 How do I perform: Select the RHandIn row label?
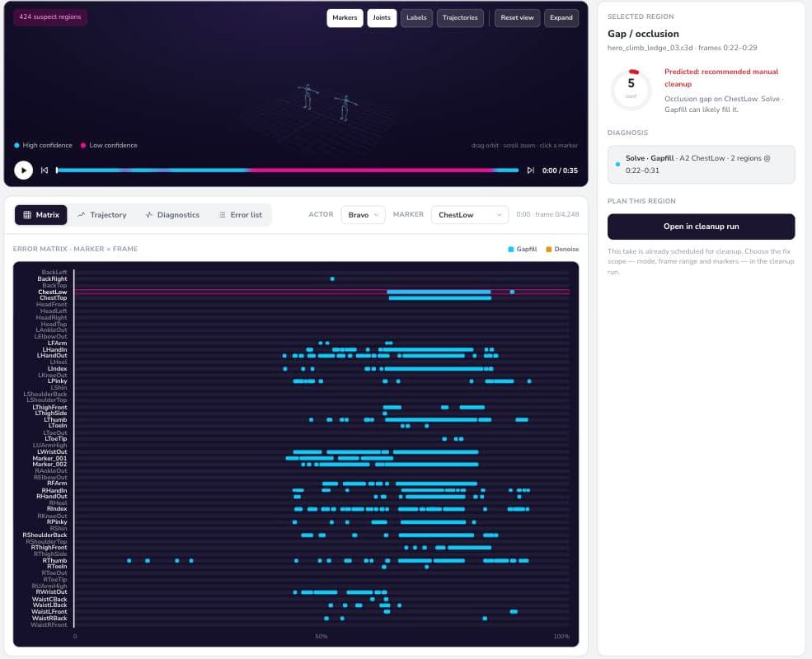[54, 490]
